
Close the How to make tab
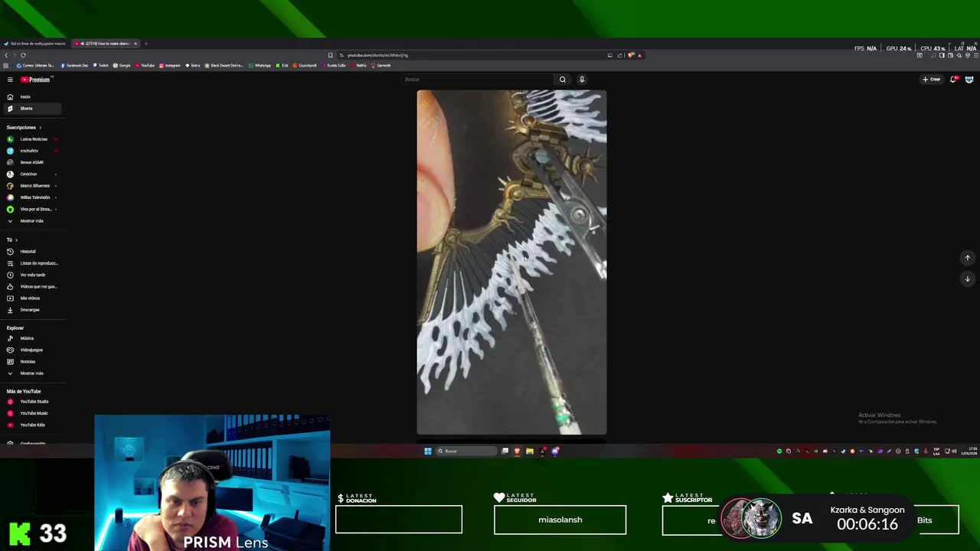tap(136, 44)
